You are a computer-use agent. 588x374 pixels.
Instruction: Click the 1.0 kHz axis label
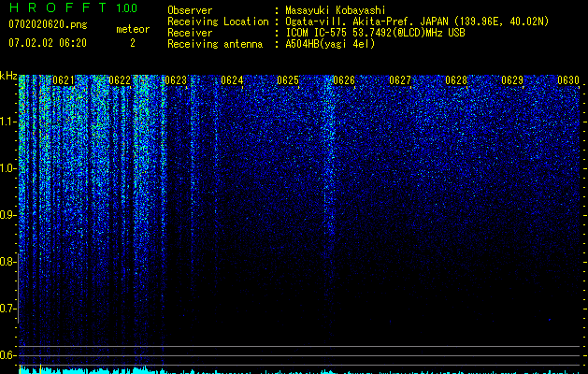(7, 168)
